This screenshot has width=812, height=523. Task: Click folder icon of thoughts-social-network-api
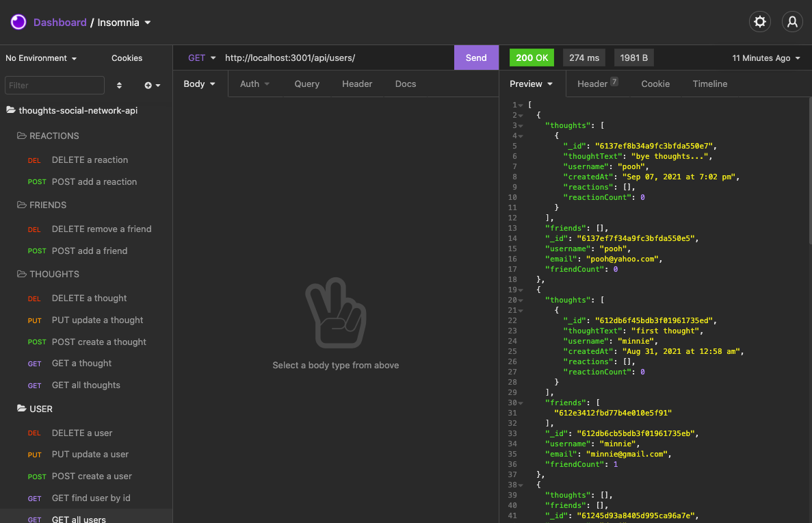tap(10, 110)
